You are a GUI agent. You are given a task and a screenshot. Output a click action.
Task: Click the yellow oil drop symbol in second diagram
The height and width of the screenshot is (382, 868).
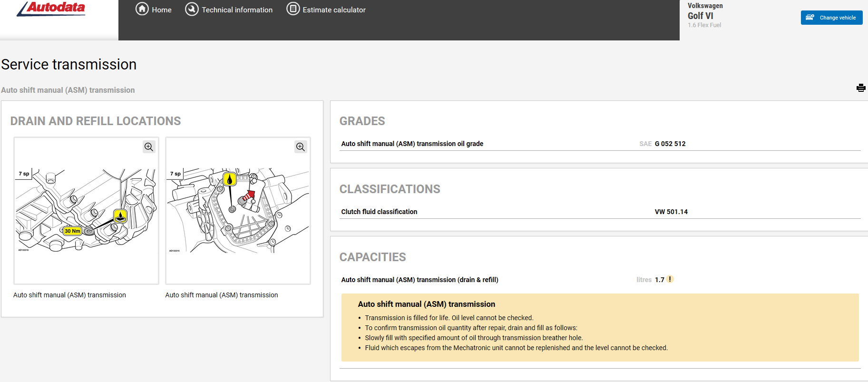pyautogui.click(x=230, y=179)
